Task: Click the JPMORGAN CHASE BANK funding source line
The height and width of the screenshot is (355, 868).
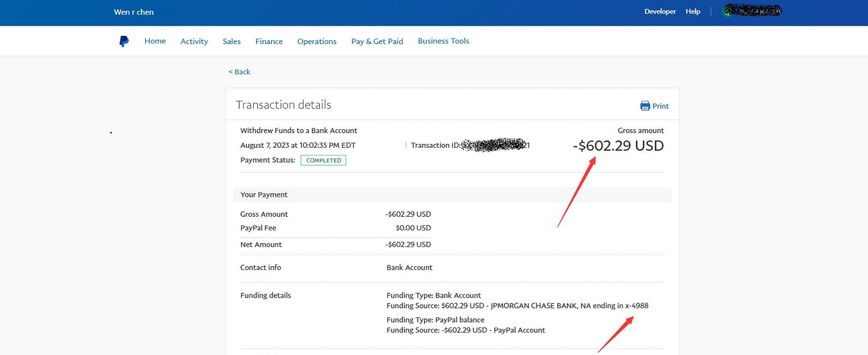Action: [517, 306]
